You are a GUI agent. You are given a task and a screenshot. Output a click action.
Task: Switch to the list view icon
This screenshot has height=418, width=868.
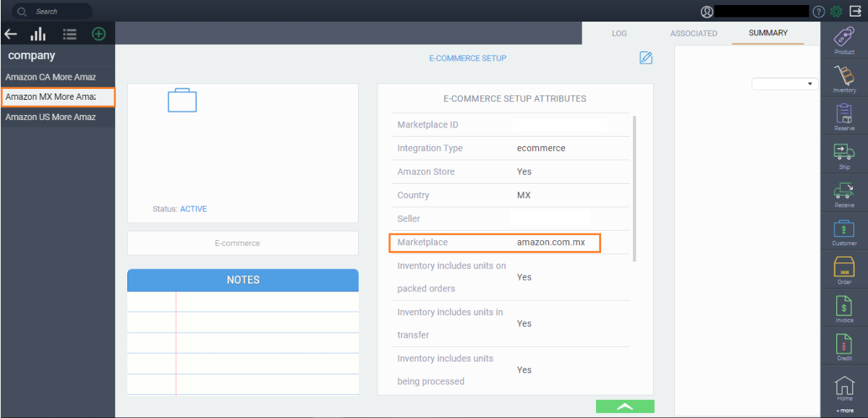click(69, 34)
